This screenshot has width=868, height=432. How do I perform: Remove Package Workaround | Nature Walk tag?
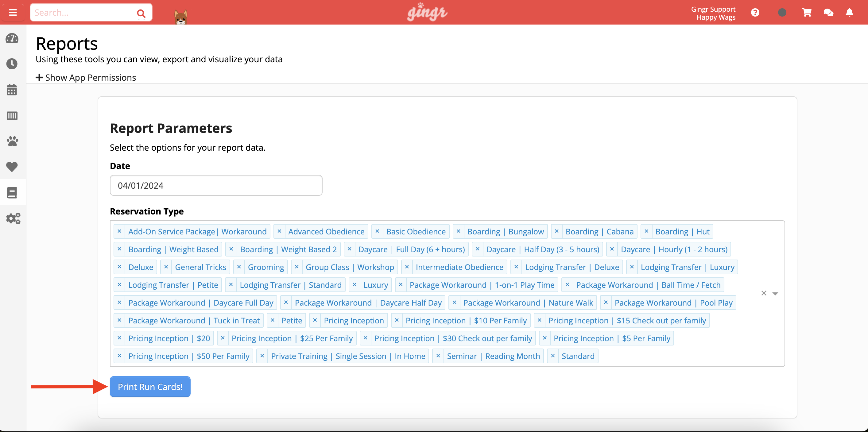[454, 303]
